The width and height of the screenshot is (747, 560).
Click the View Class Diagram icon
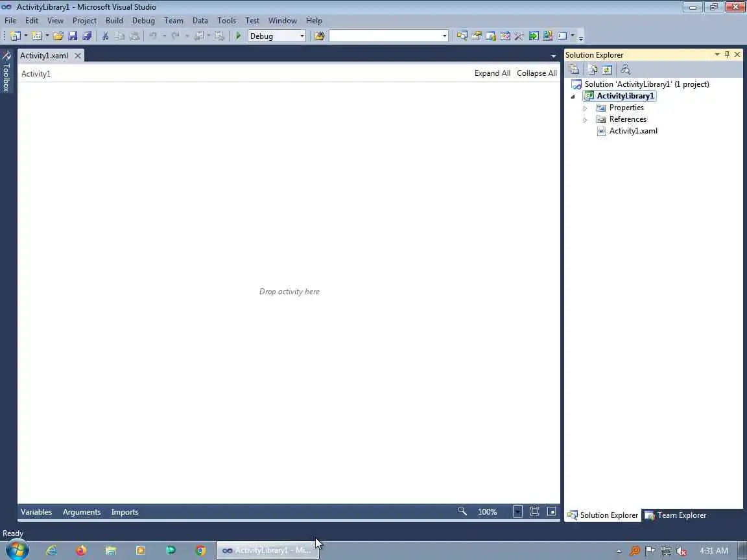[625, 69]
